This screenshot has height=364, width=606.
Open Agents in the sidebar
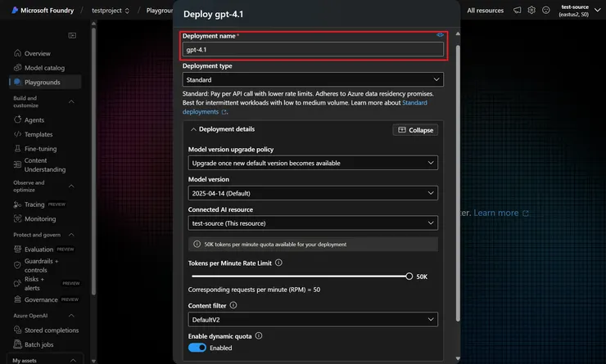(x=34, y=120)
